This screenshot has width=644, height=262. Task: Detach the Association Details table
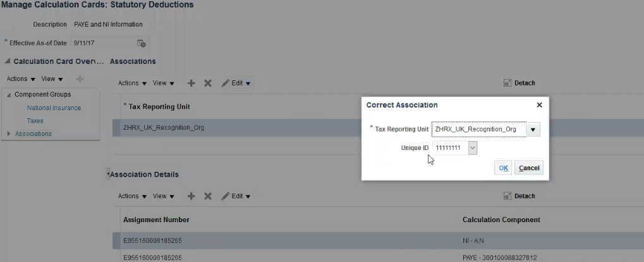[519, 196]
